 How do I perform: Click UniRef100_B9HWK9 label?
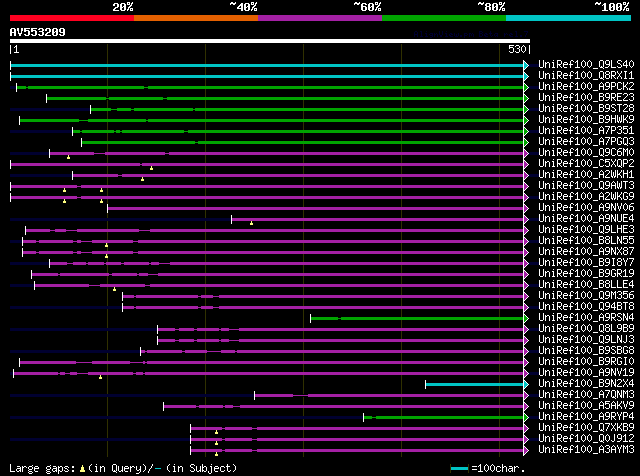586,119
